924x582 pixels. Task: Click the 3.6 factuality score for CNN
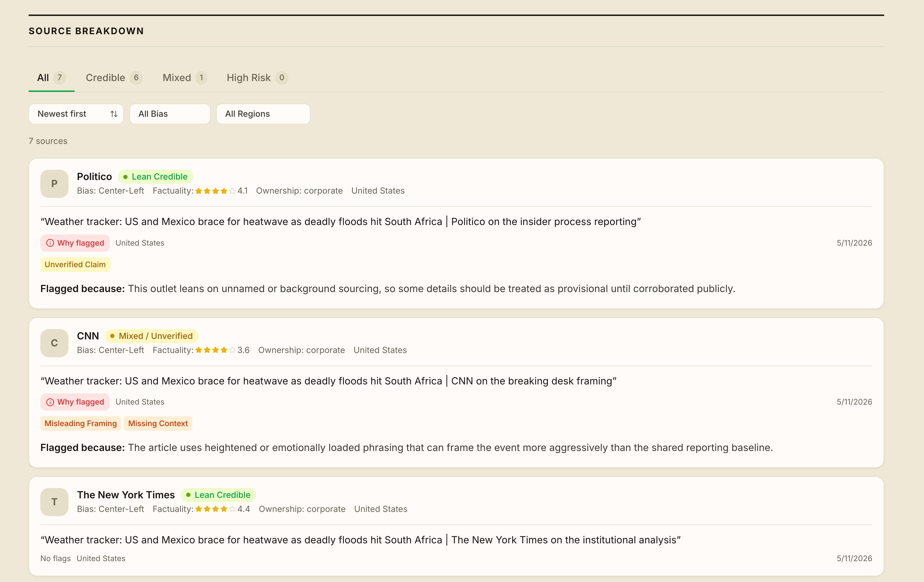pyautogui.click(x=244, y=350)
